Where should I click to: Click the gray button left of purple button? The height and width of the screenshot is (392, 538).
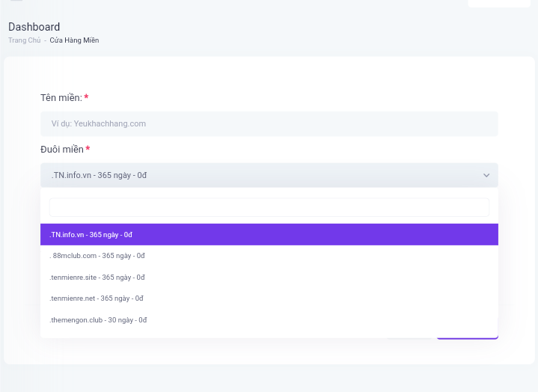click(x=409, y=338)
